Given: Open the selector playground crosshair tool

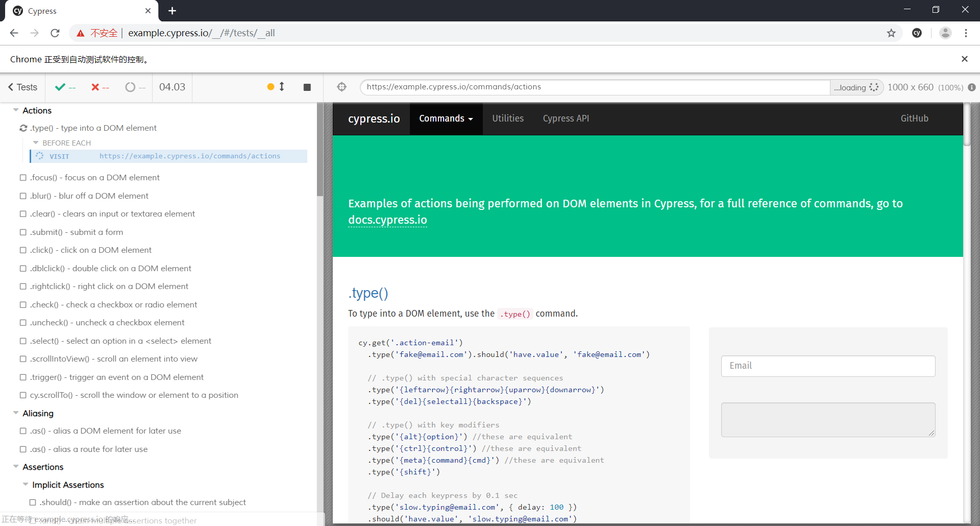Looking at the screenshot, I should pos(342,87).
